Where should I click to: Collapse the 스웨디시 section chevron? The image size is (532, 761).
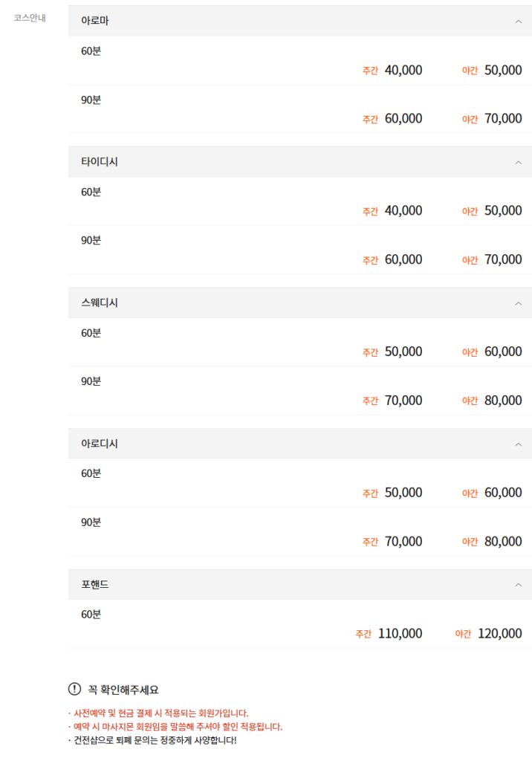[x=518, y=303]
